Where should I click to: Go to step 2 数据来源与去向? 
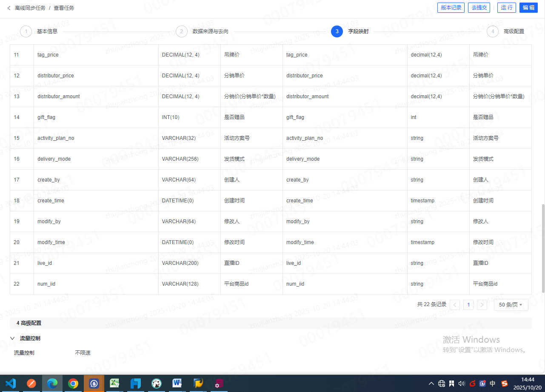tap(182, 31)
